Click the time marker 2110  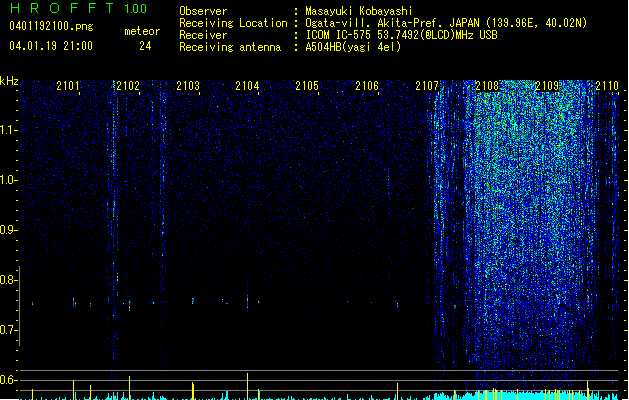pos(607,86)
